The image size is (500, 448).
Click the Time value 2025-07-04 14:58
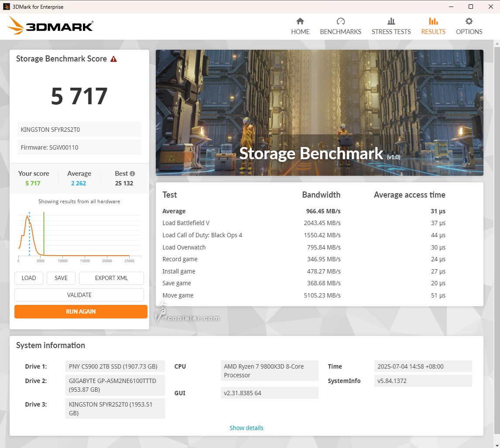coord(423,366)
